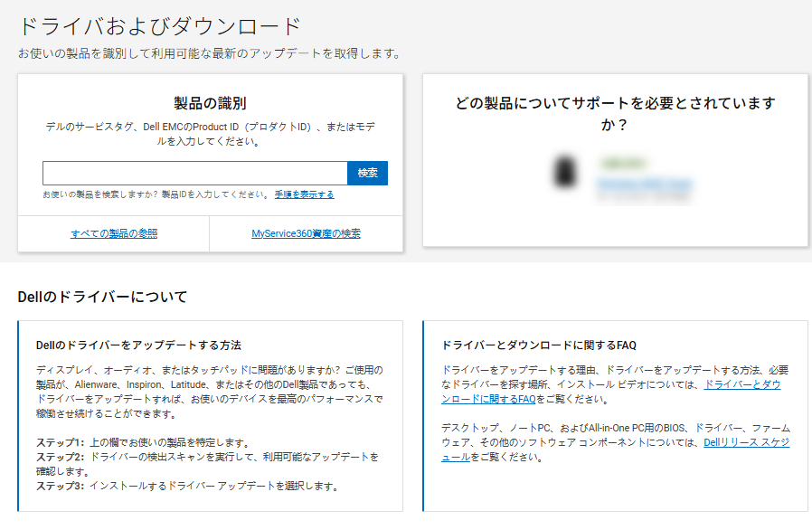Open the Dellリリース スケジュール link
812x530 pixels.
click(x=746, y=442)
